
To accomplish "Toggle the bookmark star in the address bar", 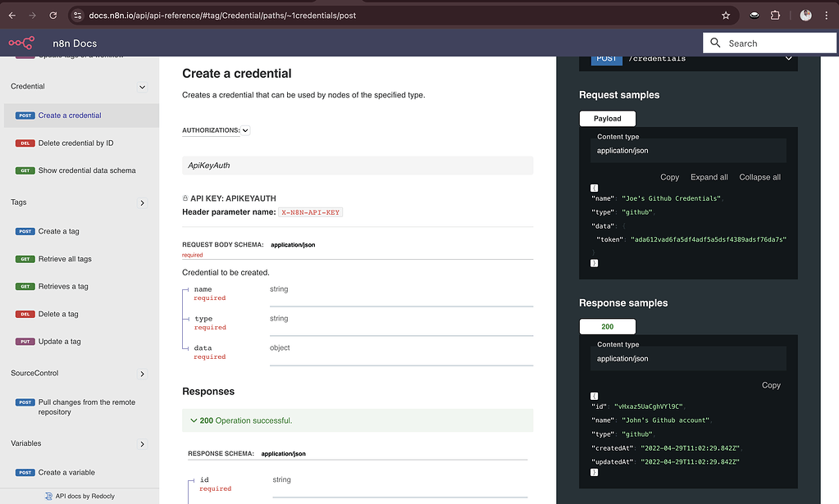I will [x=725, y=14].
